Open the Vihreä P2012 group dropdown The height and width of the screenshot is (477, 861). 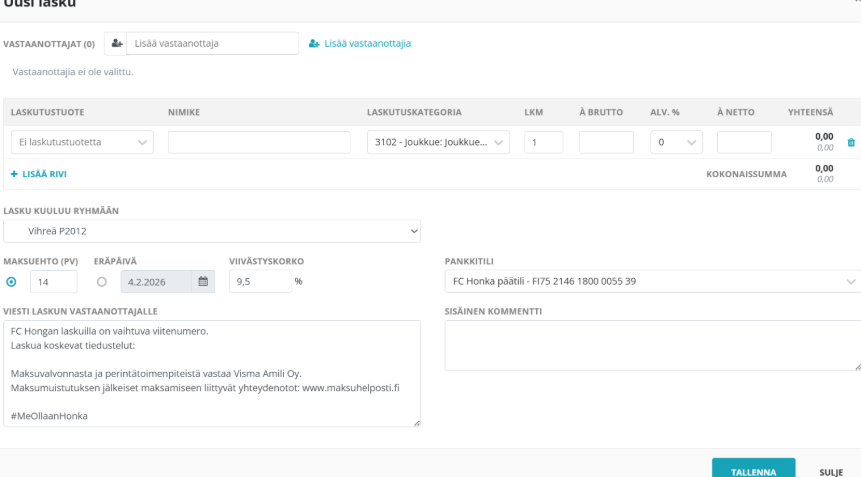click(x=211, y=232)
